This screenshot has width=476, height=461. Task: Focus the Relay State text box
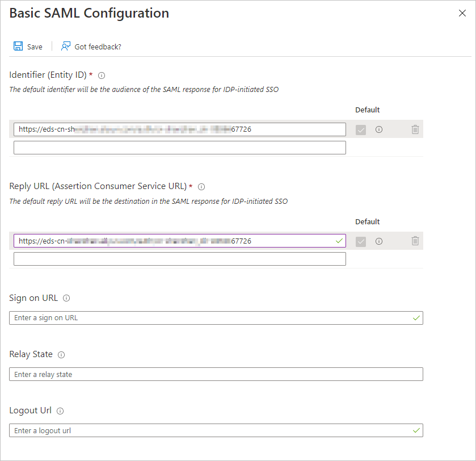coord(216,374)
